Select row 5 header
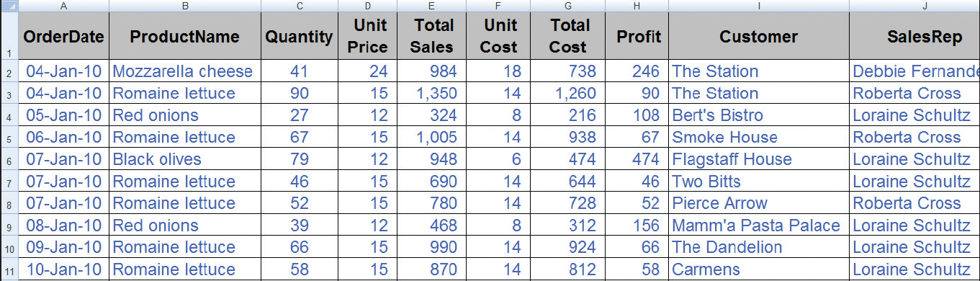This screenshot has width=980, height=281. click(x=9, y=138)
